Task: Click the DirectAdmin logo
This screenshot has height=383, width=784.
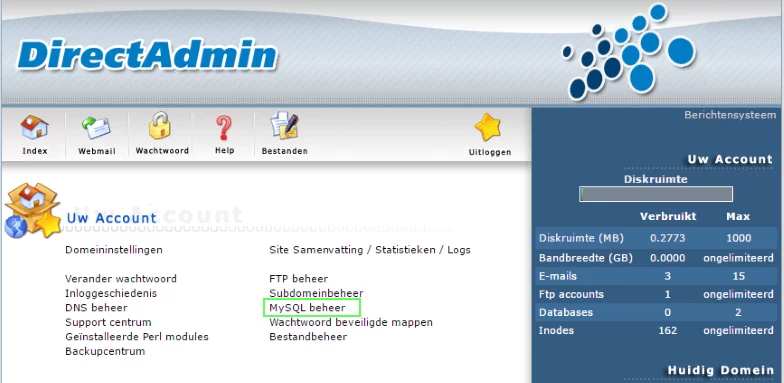Action: tap(146, 56)
